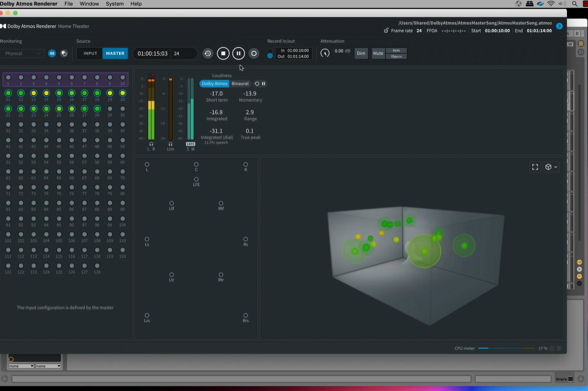
Task: Pause playback with the pause button
Action: pos(238,53)
